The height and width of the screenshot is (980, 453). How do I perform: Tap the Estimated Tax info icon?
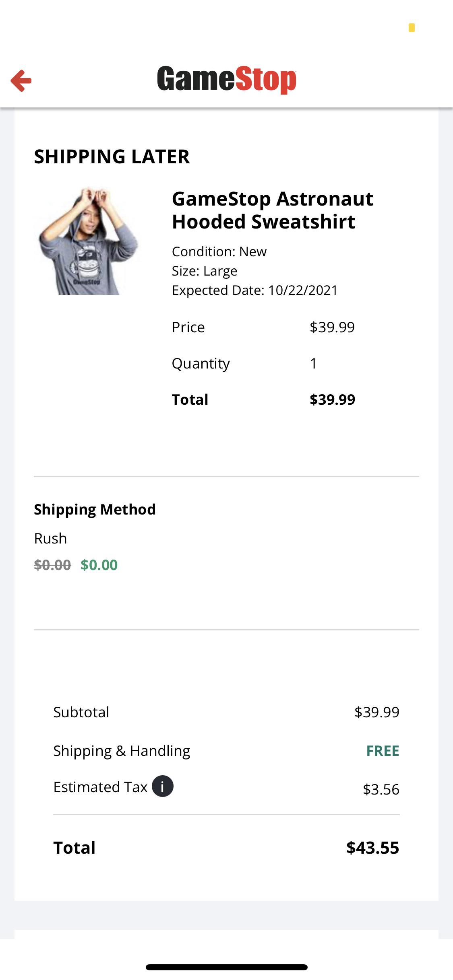click(x=162, y=786)
